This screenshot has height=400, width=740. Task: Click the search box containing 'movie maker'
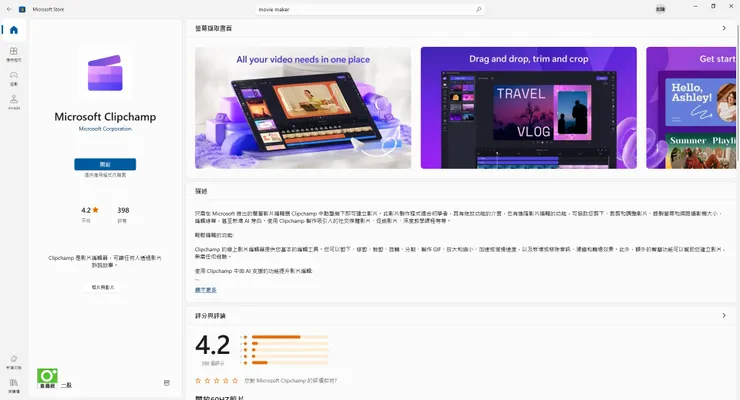click(370, 9)
